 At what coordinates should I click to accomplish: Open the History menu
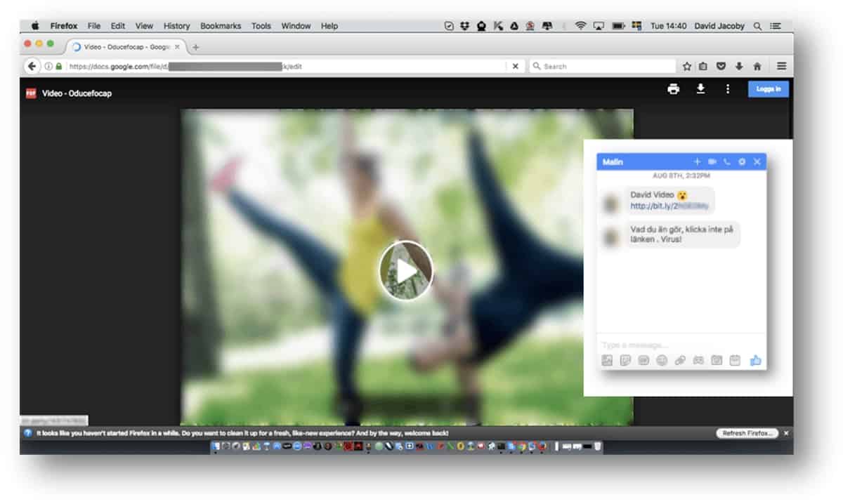click(x=177, y=26)
